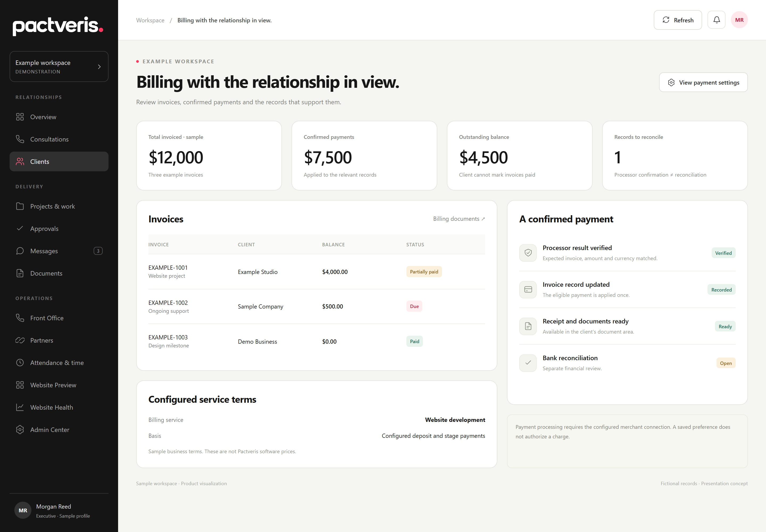Click the Workspace breadcrumb link
766x532 pixels.
coord(150,20)
